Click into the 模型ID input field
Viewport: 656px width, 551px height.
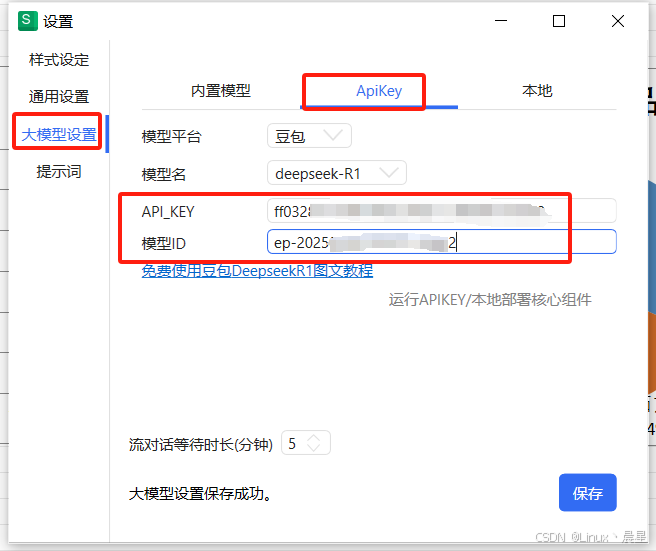coord(442,241)
